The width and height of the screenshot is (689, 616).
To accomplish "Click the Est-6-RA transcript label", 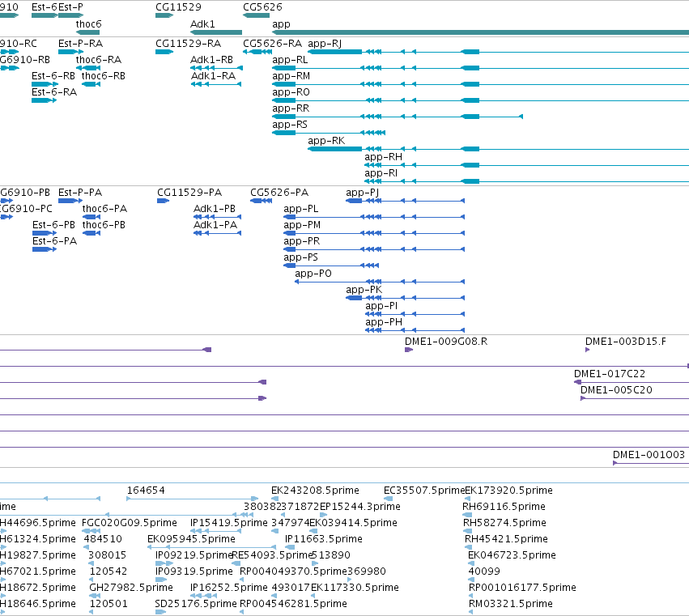I will 54,92.
